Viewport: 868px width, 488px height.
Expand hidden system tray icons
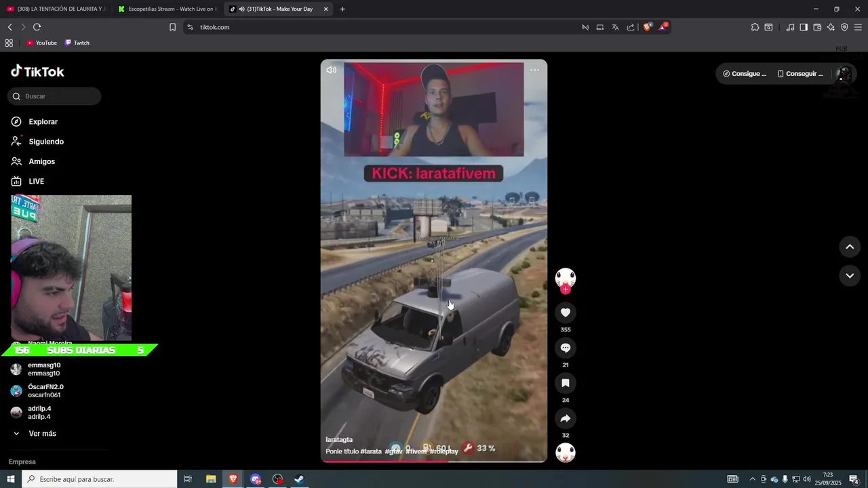pos(752,479)
